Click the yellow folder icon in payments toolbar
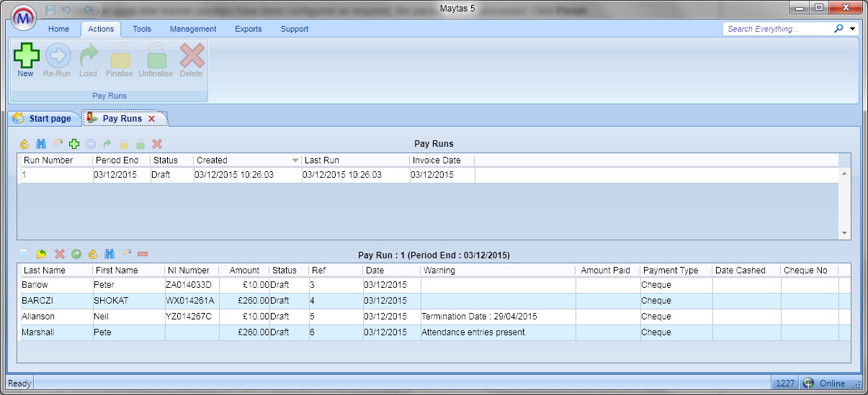Screen dimensions: 868x395 [x=41, y=254]
